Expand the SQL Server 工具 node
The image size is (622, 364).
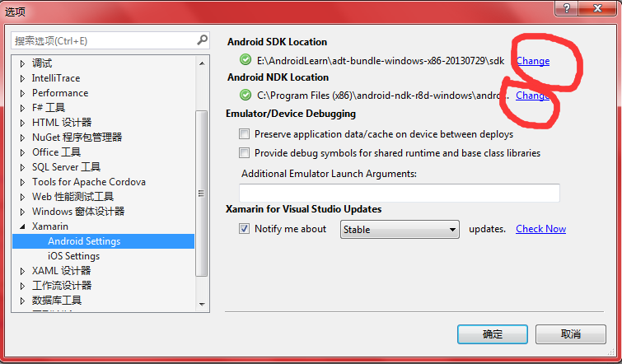coord(22,167)
